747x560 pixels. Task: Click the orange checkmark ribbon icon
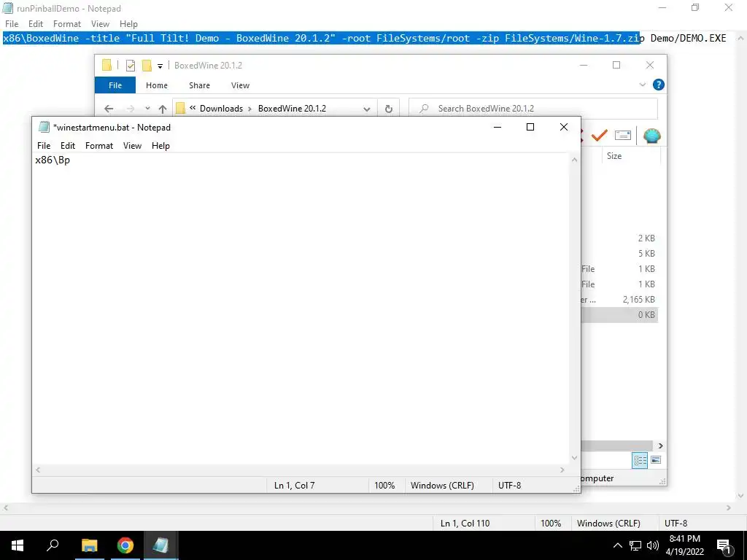tap(600, 136)
